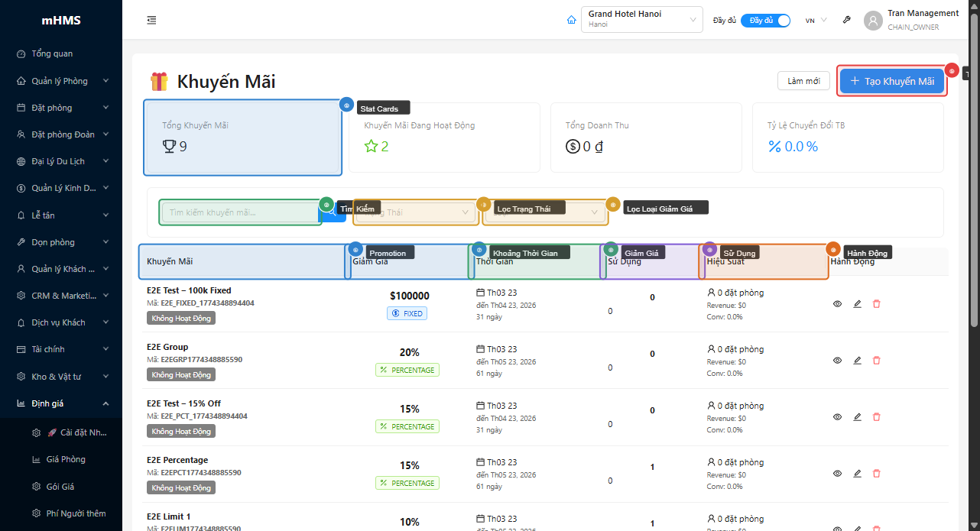
Task: Open Giá Phòng under Định giá
Action: point(66,459)
